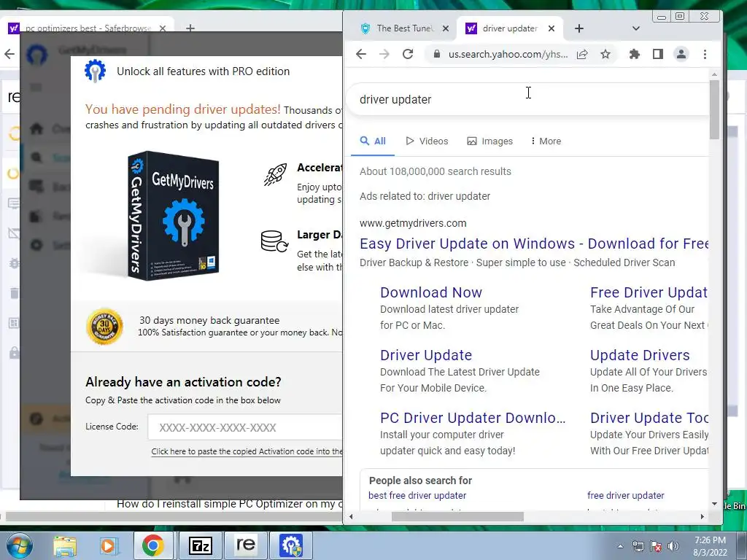The height and width of the screenshot is (560, 747).
Task: Click the scroll-right arrow of Yahoo page
Action: click(x=703, y=517)
